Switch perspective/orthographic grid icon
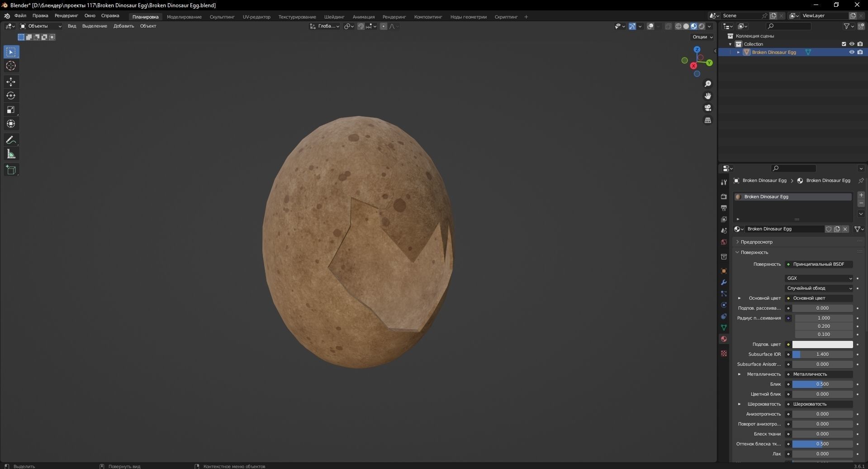 pos(708,120)
